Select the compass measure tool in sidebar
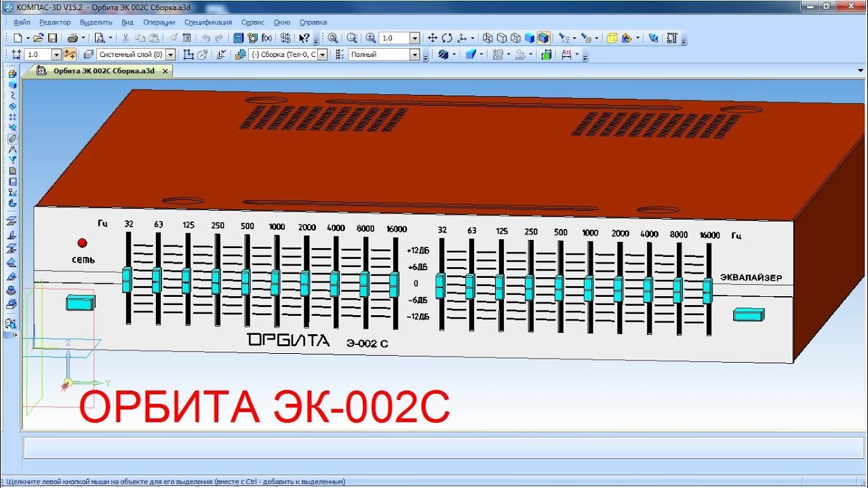This screenshot has width=868, height=488. (x=12, y=148)
